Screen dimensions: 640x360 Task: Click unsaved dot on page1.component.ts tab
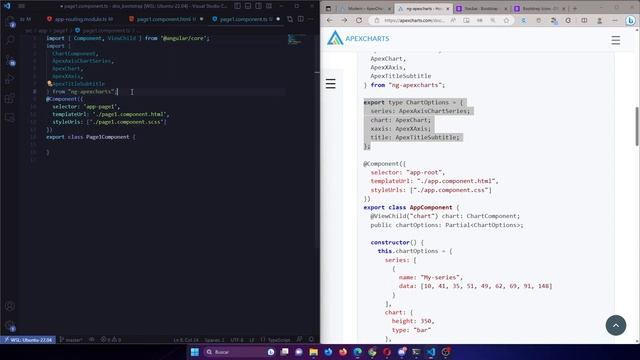(278, 19)
